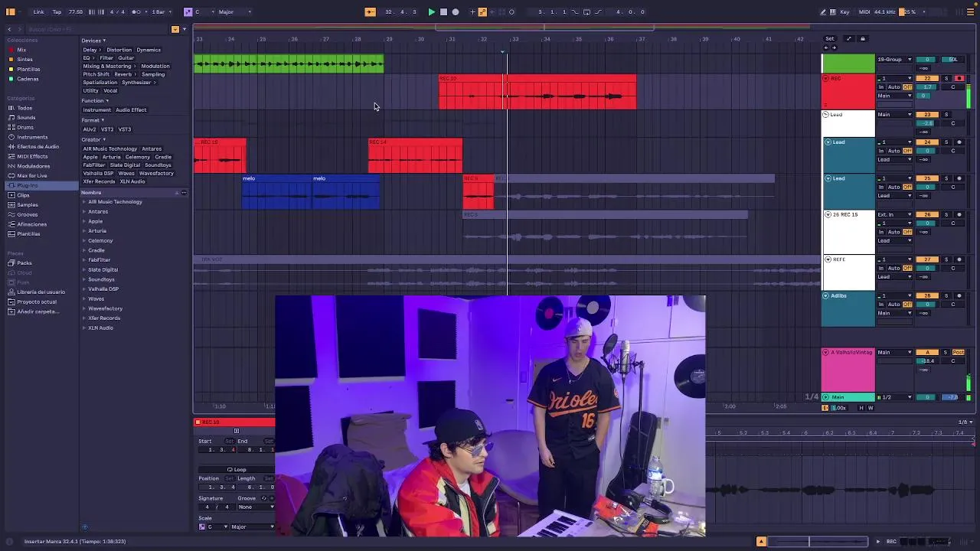Click the MIDI map mode button
Image resolution: width=980 pixels, height=551 pixels.
tap(864, 11)
